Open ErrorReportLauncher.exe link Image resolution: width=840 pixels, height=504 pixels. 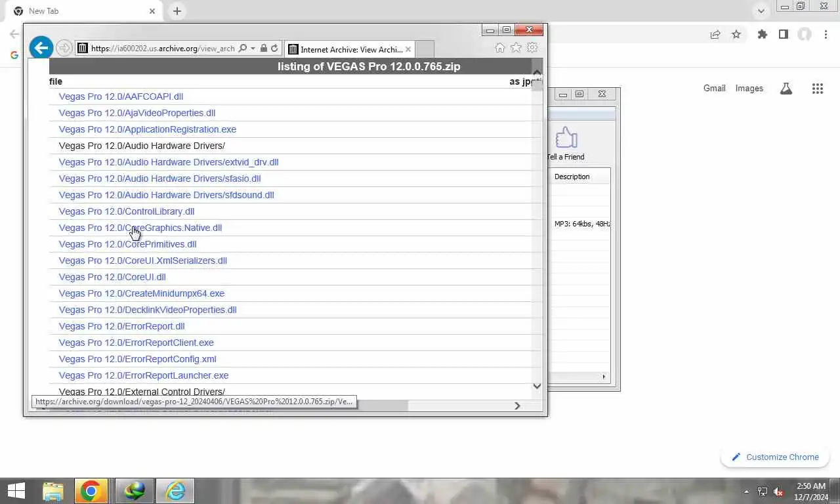pyautogui.click(x=144, y=375)
